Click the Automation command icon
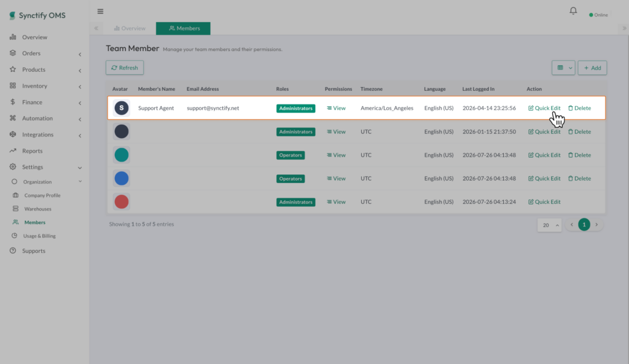This screenshot has height=364, width=629. [13, 118]
